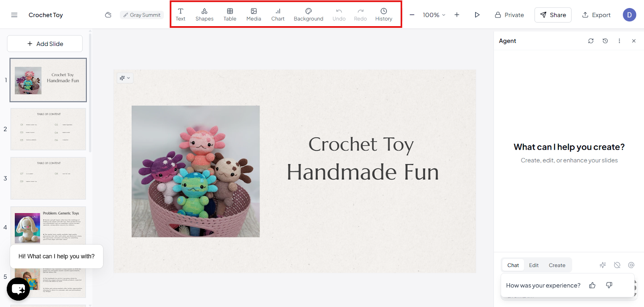The image size is (644, 307).
Task: Click the @ mention icon
Action: coord(631,265)
